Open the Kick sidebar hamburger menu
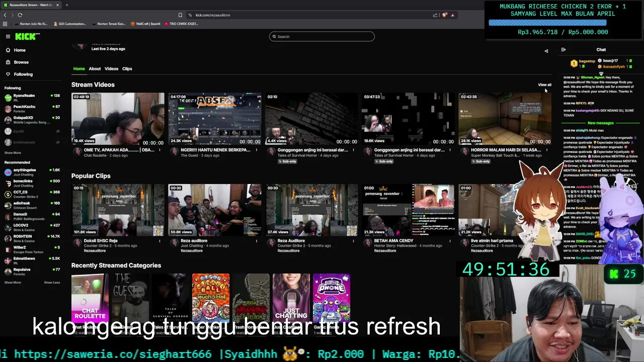Viewport: 644px width, 362px height. (x=8, y=36)
